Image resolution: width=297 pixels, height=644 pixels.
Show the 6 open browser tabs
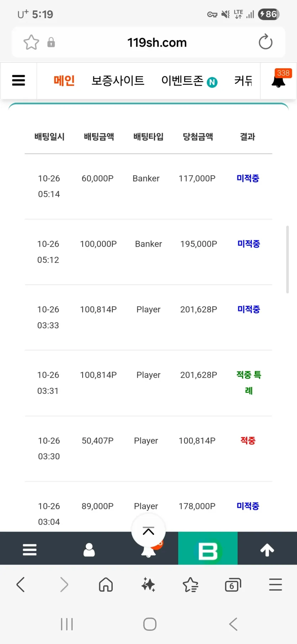click(233, 585)
